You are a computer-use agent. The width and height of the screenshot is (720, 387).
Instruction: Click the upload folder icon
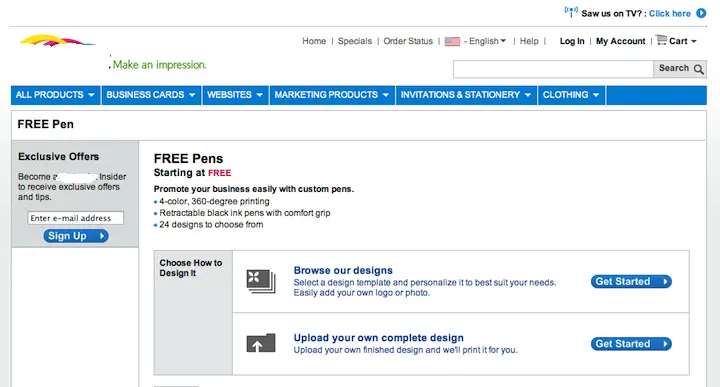point(261,343)
